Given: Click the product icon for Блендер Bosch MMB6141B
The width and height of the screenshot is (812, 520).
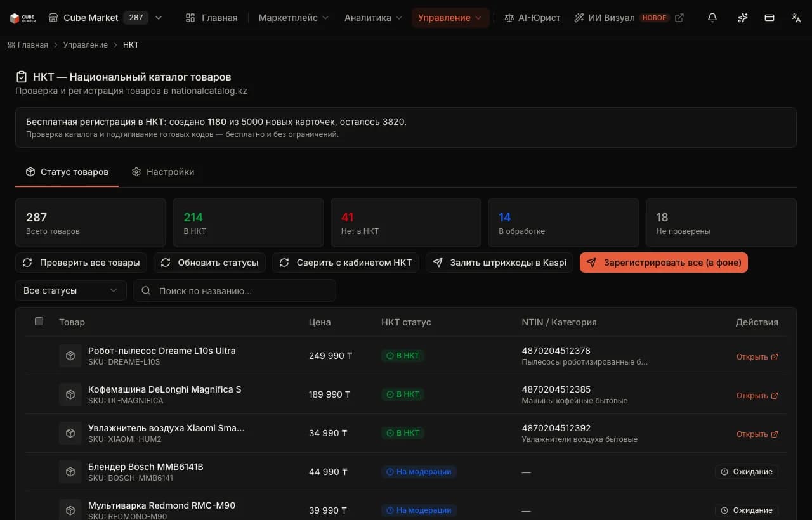Looking at the screenshot, I should pyautogui.click(x=70, y=472).
